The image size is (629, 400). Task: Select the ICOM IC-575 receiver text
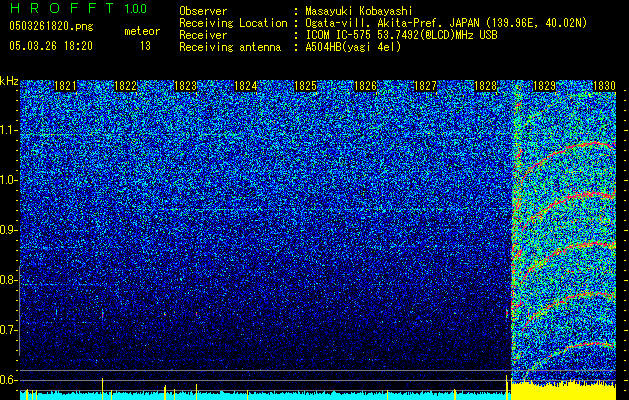coord(401,35)
